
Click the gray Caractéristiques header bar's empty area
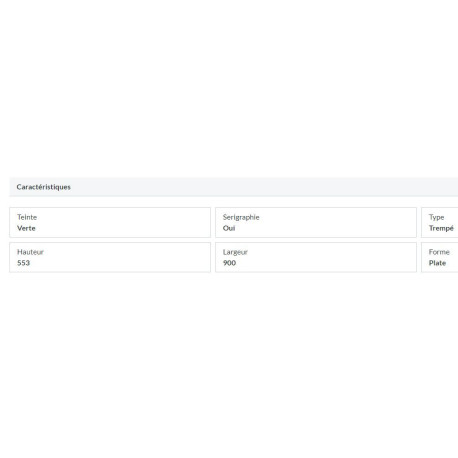pos(267,187)
